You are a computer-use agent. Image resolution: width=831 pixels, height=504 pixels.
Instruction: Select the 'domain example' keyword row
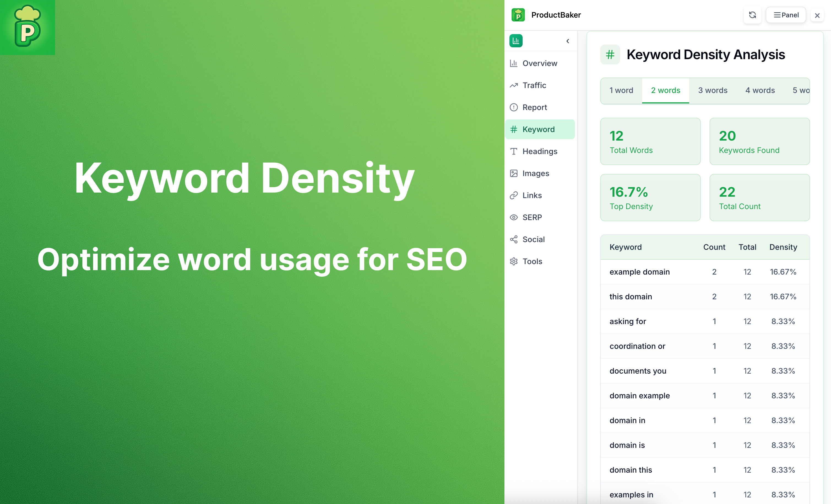(705, 396)
